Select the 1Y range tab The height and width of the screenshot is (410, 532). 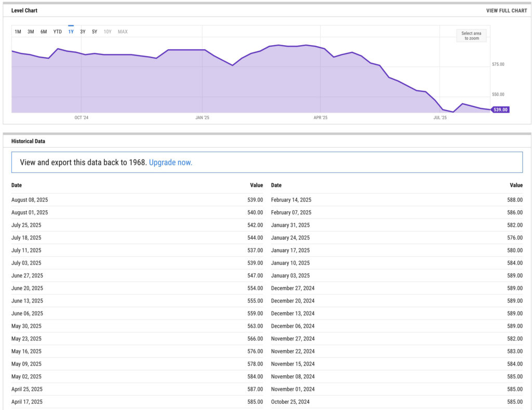[x=71, y=32]
